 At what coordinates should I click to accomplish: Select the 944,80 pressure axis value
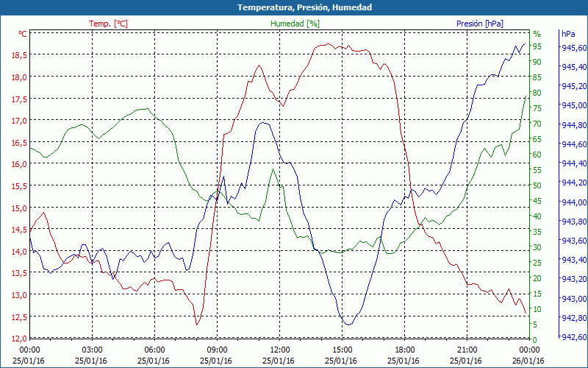click(x=574, y=125)
